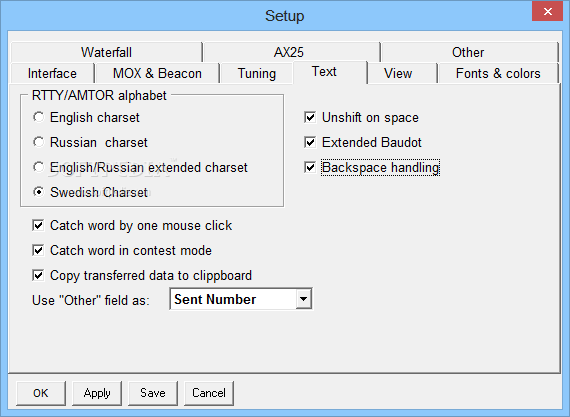The height and width of the screenshot is (417, 570).
Task: Open the Interface tab
Action: click(52, 73)
